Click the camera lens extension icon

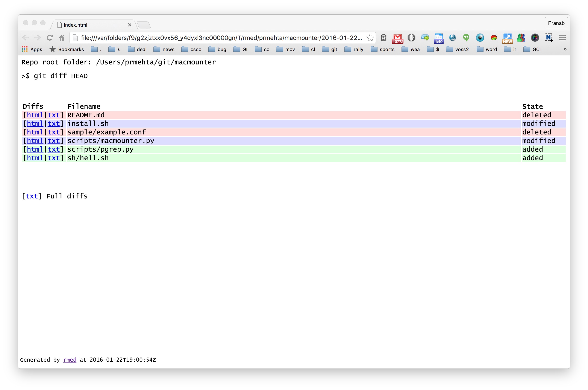(535, 38)
